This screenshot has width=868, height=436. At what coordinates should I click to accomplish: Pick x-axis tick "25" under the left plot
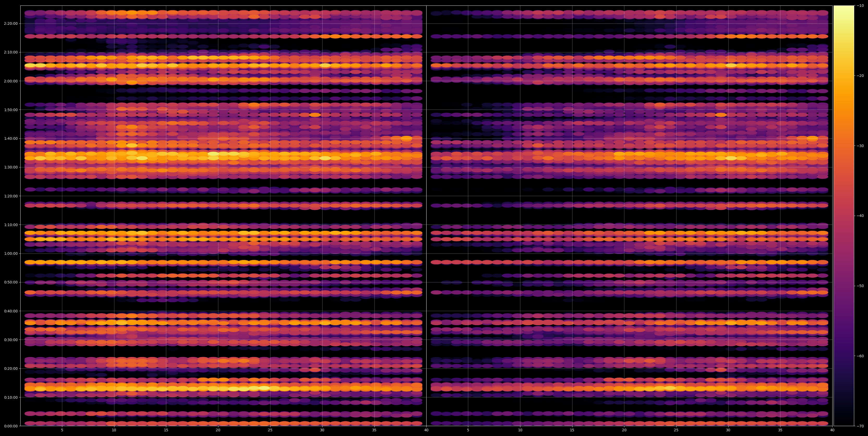click(270, 430)
